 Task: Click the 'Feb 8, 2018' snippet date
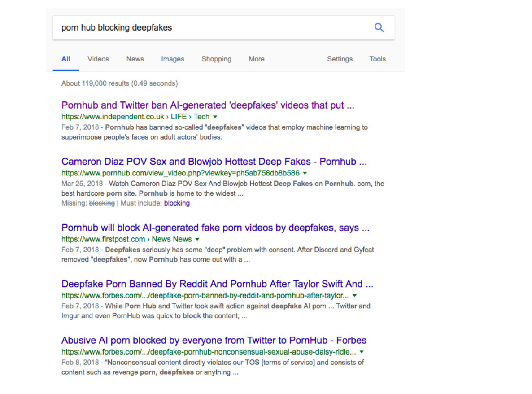80,363
